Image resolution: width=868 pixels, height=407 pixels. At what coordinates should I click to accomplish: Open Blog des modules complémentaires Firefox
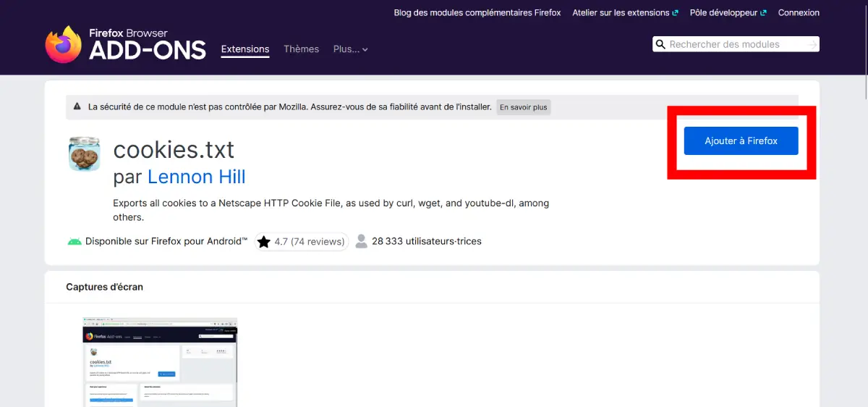click(477, 12)
